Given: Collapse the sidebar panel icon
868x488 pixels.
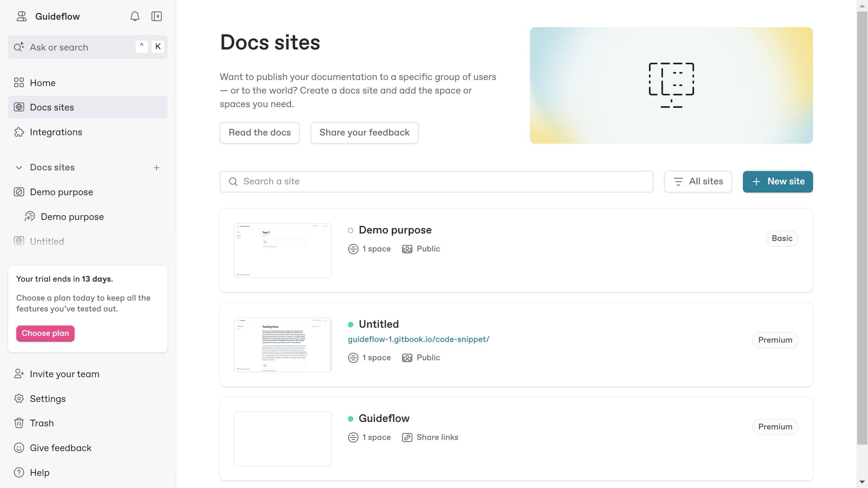Looking at the screenshot, I should (x=156, y=16).
